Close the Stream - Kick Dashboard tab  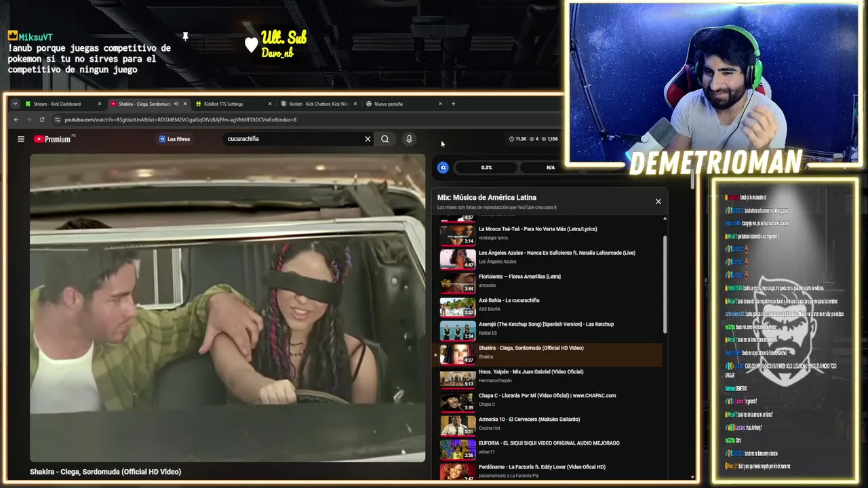(x=100, y=104)
